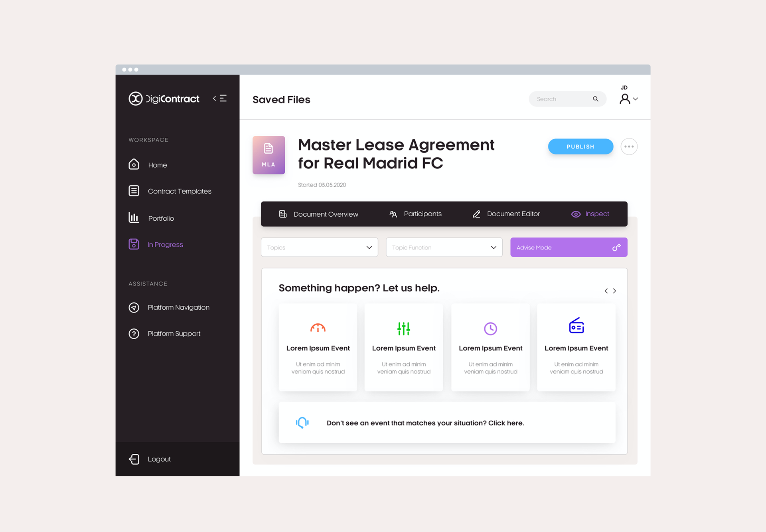The image size is (766, 532).
Task: Switch to the Inspect tab
Action: [x=590, y=214]
